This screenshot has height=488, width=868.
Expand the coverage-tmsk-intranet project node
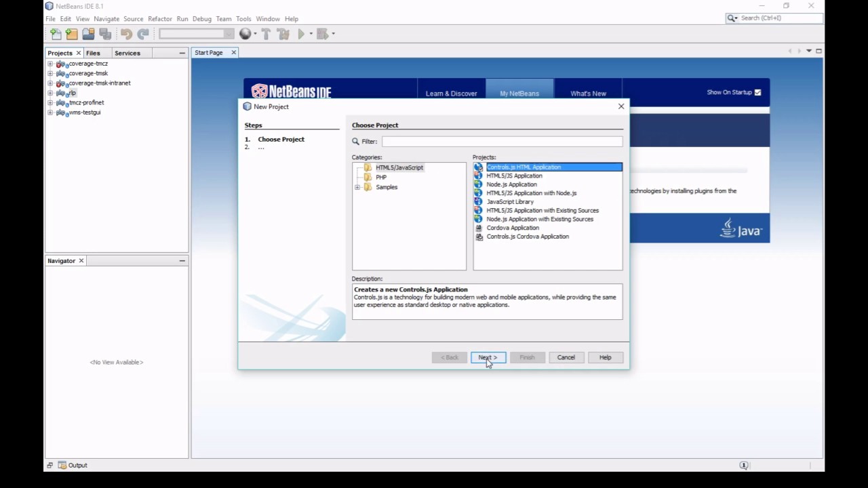[x=50, y=83]
